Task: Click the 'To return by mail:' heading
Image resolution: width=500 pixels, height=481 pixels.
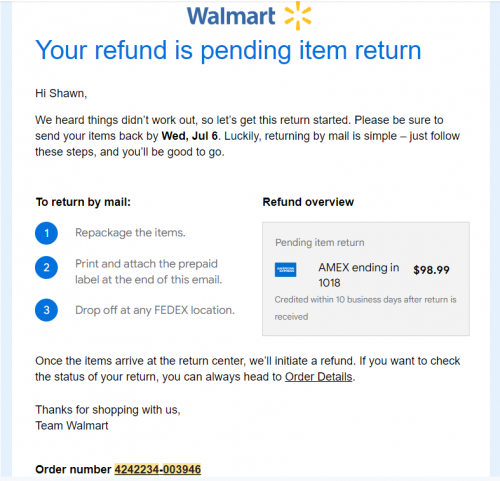Action: pos(83,202)
